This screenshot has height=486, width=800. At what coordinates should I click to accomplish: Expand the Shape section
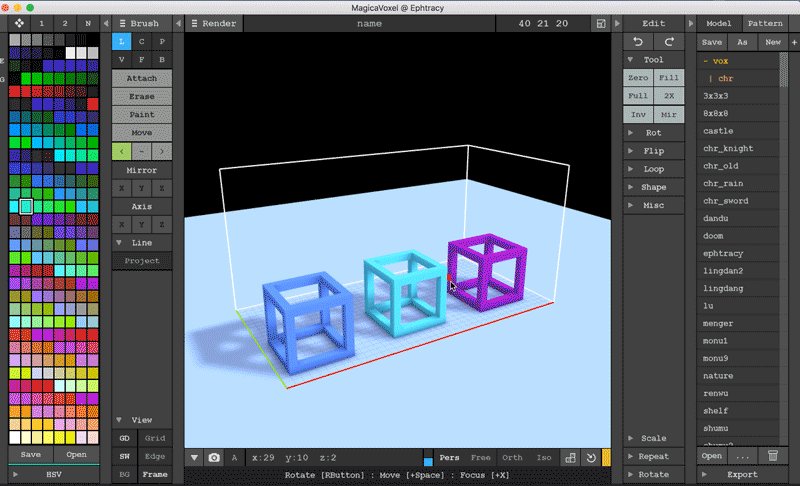(653, 187)
